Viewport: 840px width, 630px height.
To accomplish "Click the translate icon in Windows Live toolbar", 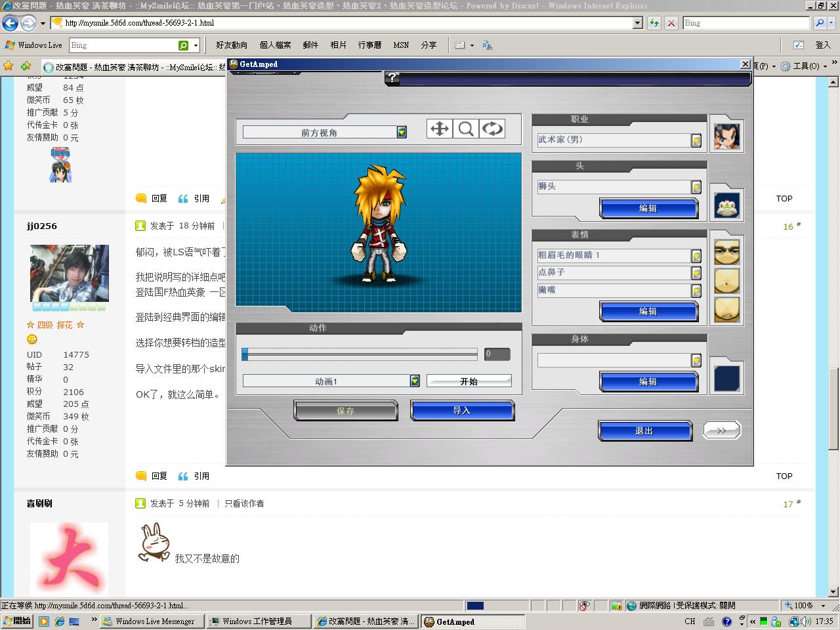I will (487, 45).
